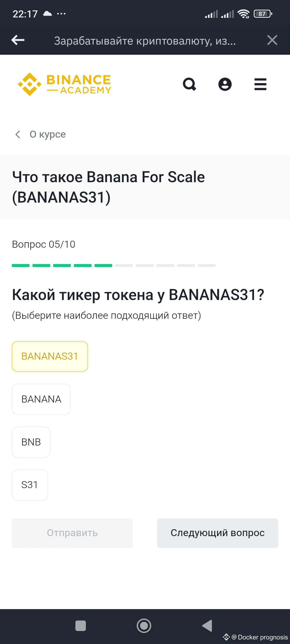Choose the BANANA answer option
Viewport: 290px width, 644px height.
click(41, 399)
